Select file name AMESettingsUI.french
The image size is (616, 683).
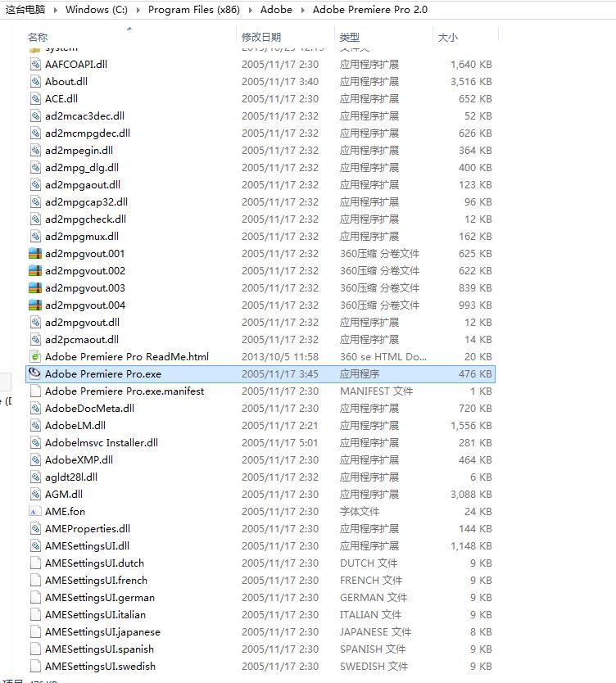[97, 580]
